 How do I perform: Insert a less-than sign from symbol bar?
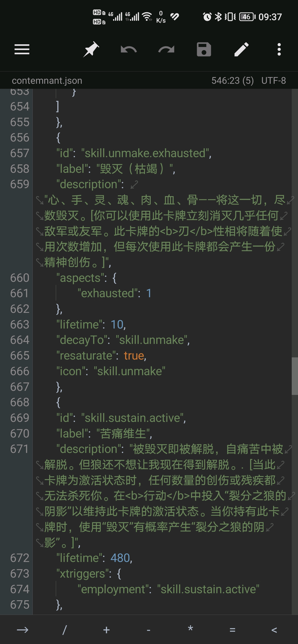(x=274, y=630)
